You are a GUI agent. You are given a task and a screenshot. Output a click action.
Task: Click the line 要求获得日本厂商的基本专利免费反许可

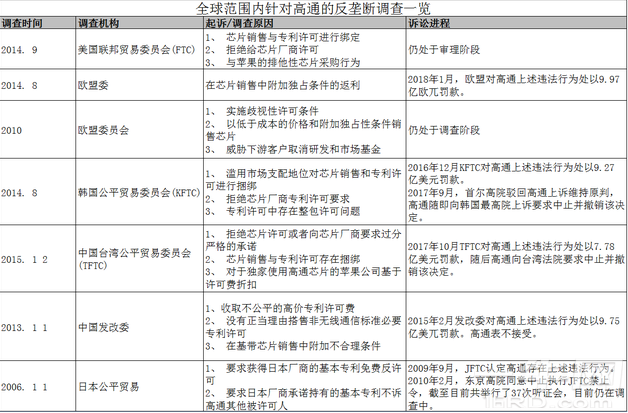coord(304,375)
